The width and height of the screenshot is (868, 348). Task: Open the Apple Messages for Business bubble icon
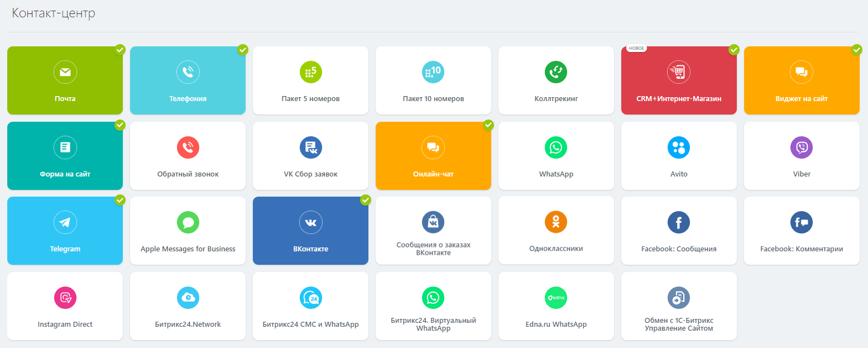[188, 222]
